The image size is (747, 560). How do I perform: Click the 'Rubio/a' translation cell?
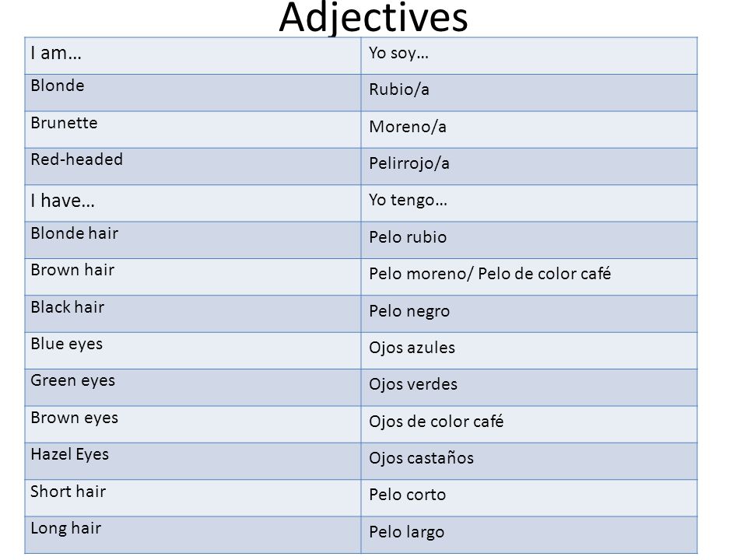tap(529, 93)
